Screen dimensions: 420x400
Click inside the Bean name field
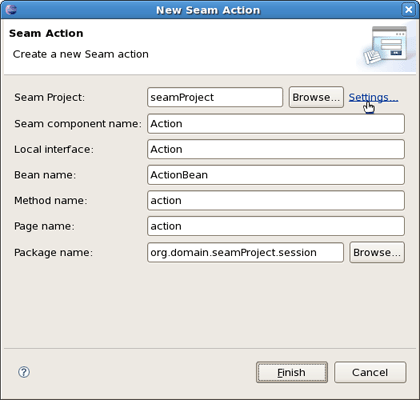(x=276, y=175)
